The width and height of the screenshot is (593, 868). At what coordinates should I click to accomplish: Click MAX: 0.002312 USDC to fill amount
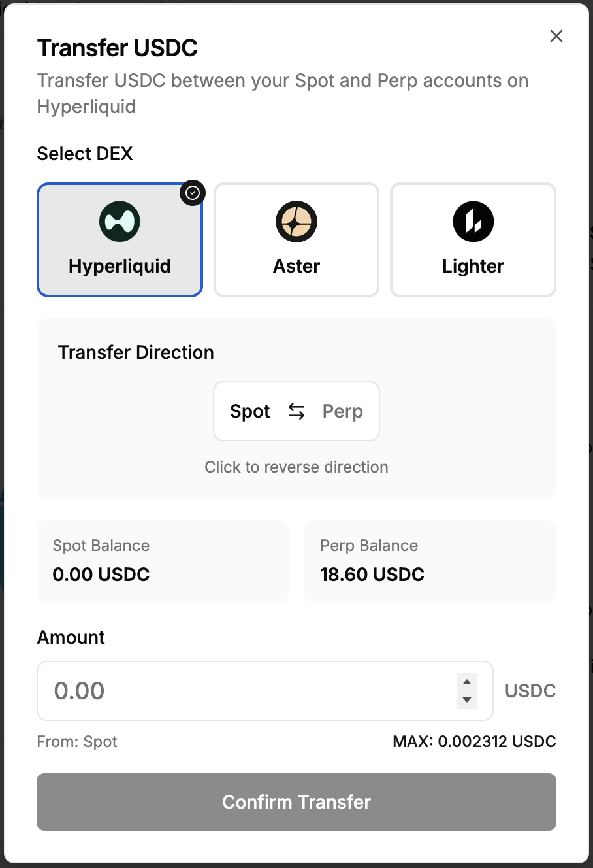tap(474, 741)
